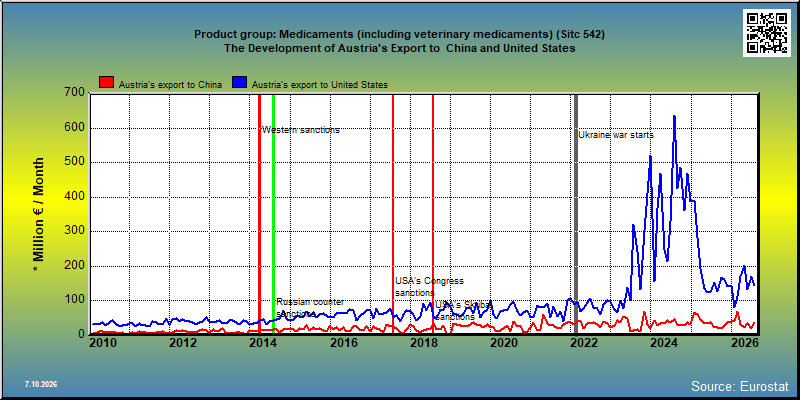Click the "USA's Skripal sanctions" annotation
This screenshot has height=400, width=800.
(x=463, y=310)
